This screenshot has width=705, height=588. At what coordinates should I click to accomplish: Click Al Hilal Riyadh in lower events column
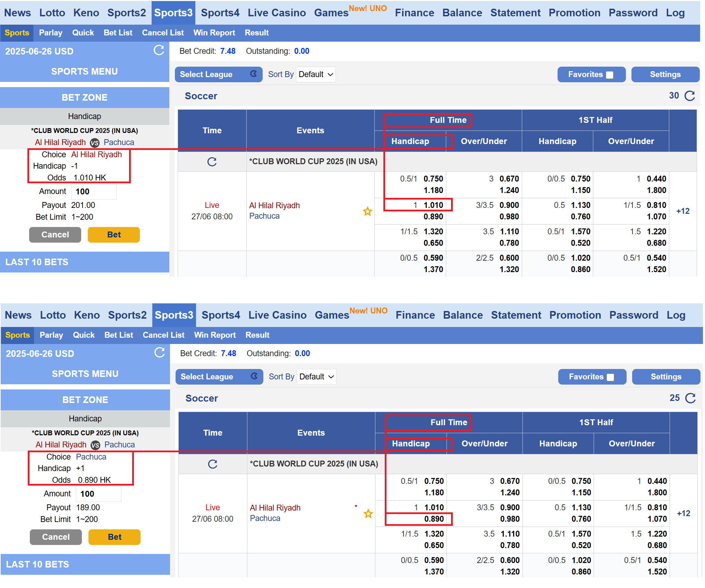[275, 508]
